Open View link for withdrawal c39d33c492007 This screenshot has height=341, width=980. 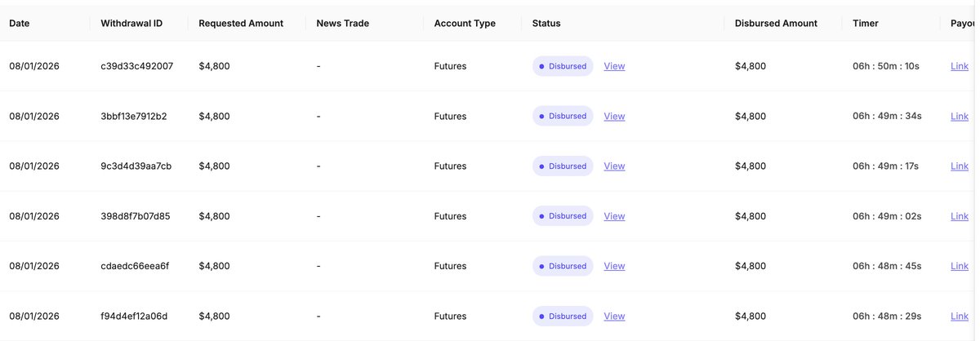[614, 66]
